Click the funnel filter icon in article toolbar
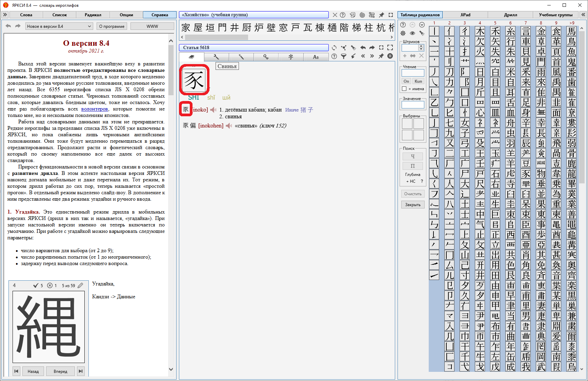This screenshot has height=381, width=588. pyautogui.click(x=344, y=56)
